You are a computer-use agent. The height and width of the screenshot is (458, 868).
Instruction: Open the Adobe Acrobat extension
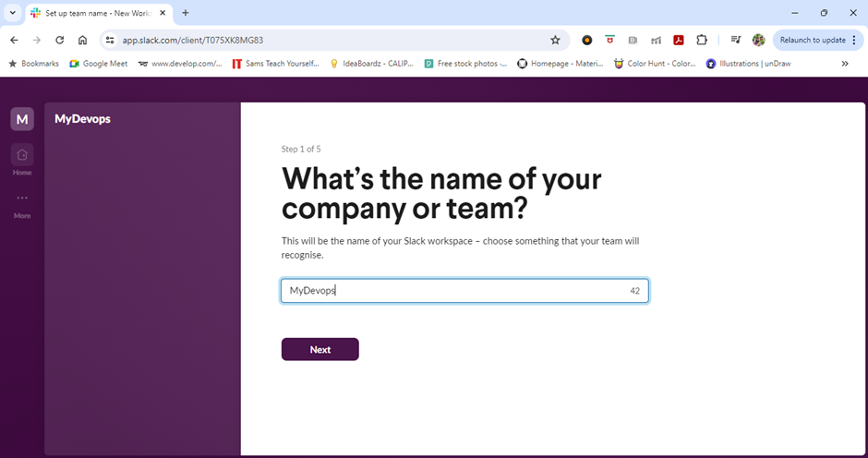[679, 40]
